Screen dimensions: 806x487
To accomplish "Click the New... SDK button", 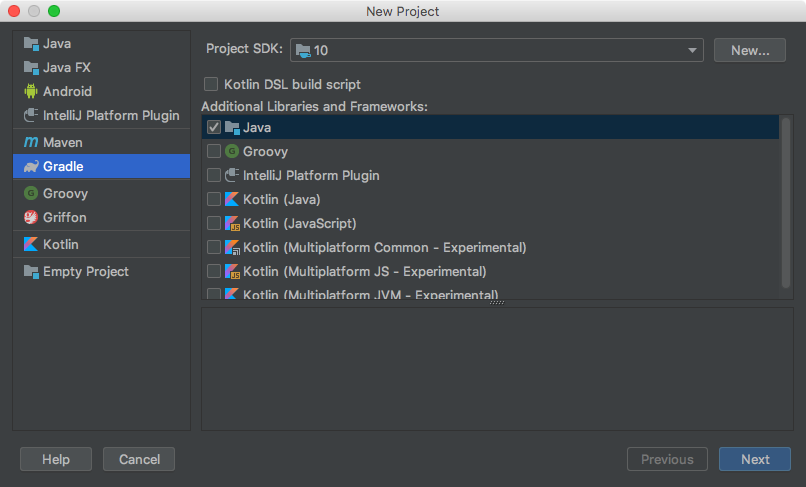I will coord(749,50).
